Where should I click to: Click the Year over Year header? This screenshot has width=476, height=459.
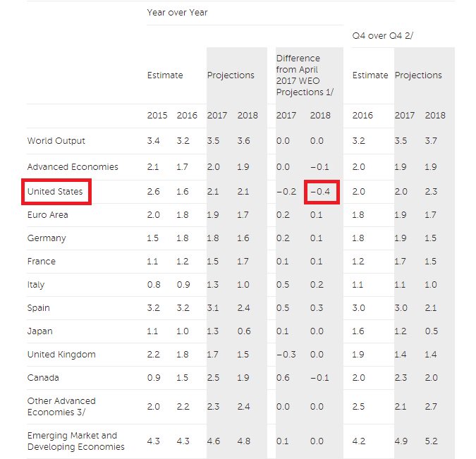pos(177,12)
